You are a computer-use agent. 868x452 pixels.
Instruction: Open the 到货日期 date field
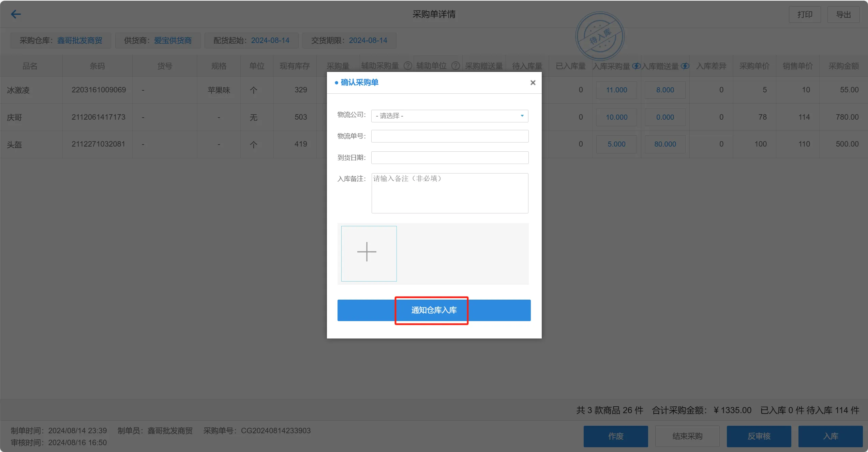(x=449, y=157)
